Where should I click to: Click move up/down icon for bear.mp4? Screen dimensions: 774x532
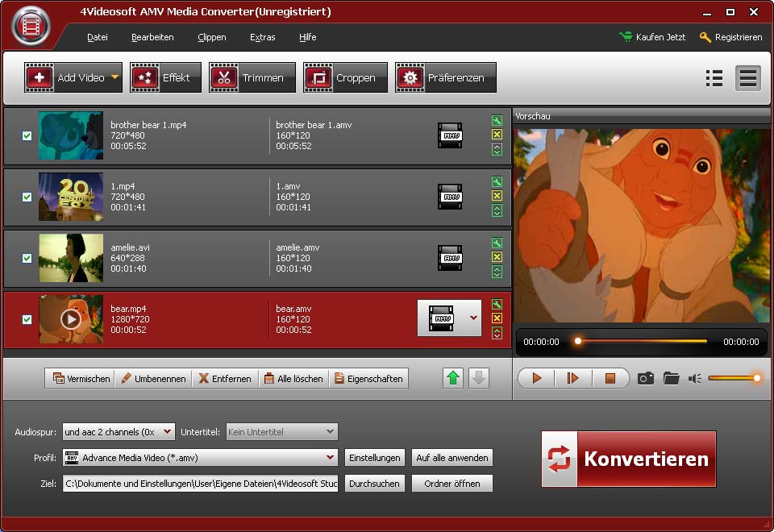point(497,333)
